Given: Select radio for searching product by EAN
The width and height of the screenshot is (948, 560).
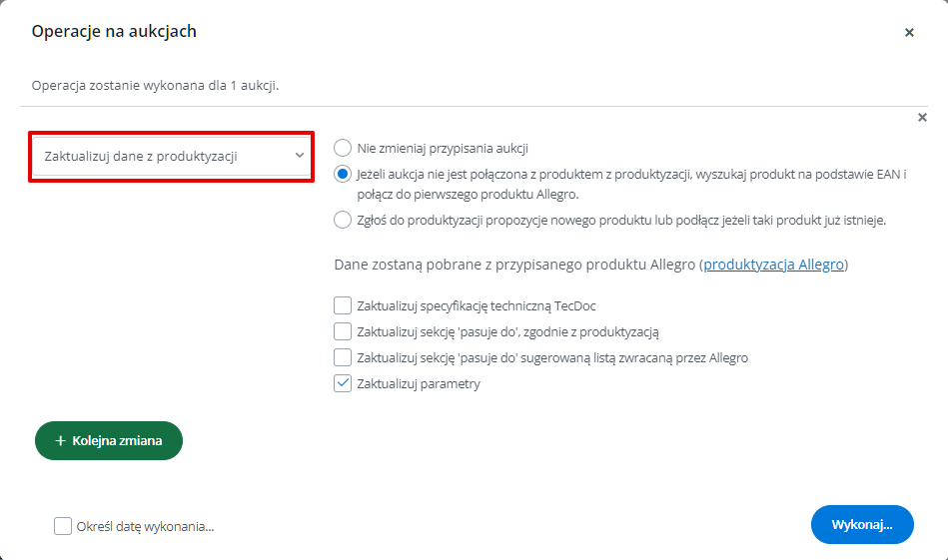Looking at the screenshot, I should (x=343, y=174).
